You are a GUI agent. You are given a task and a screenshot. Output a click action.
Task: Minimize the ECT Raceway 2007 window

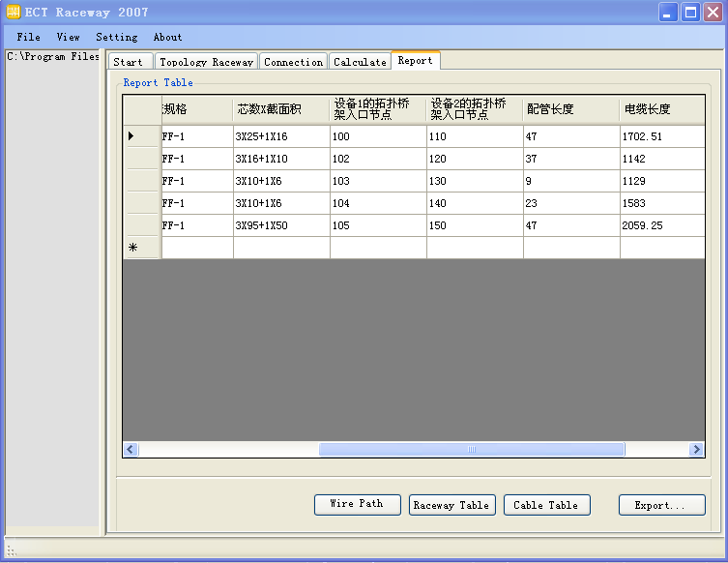pos(668,12)
